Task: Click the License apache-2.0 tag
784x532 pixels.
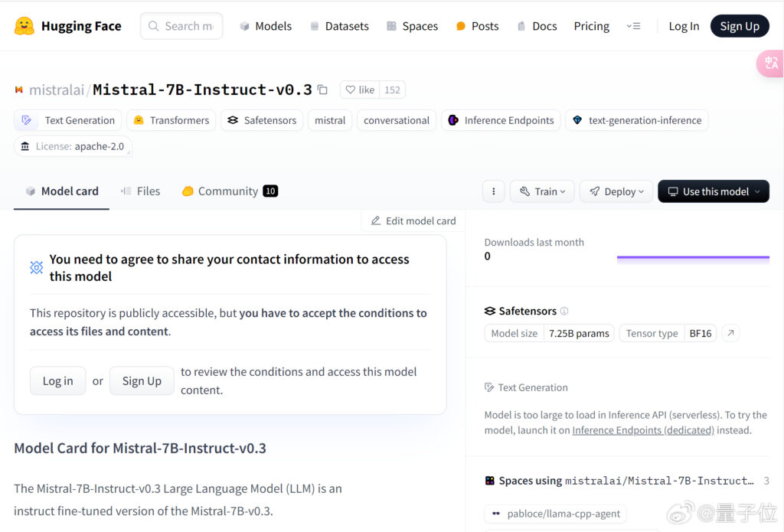Action: (x=73, y=146)
